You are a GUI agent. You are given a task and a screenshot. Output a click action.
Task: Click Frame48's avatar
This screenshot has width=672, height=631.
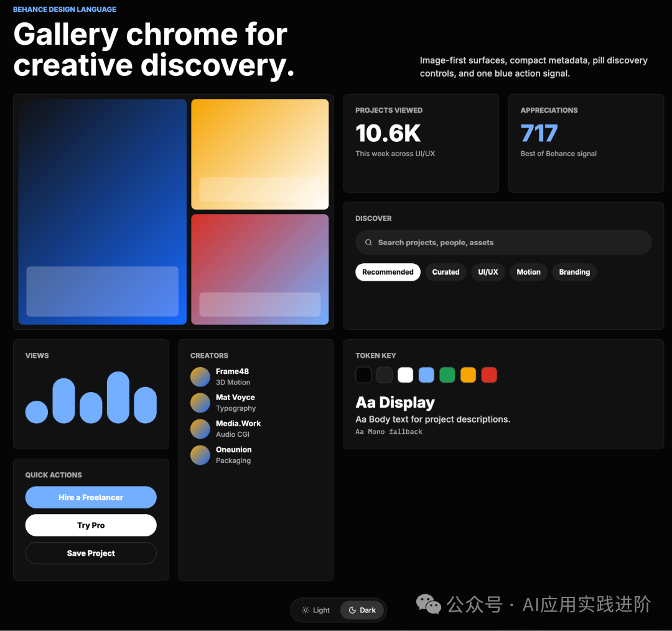(x=200, y=377)
